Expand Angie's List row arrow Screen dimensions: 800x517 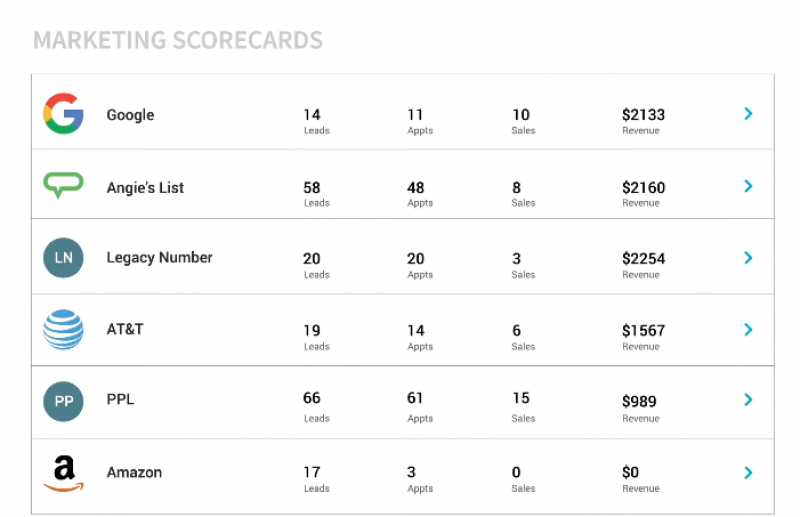[x=748, y=186]
